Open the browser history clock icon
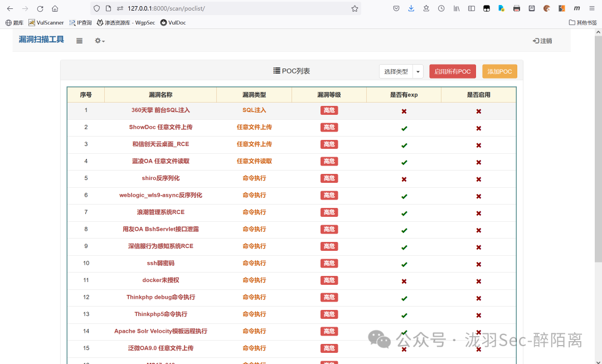The height and width of the screenshot is (364, 602). pyautogui.click(x=441, y=8)
